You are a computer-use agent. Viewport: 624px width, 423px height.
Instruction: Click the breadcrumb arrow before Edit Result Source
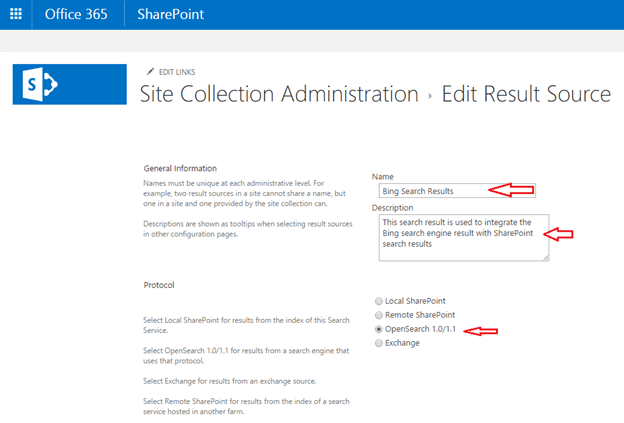(x=433, y=96)
